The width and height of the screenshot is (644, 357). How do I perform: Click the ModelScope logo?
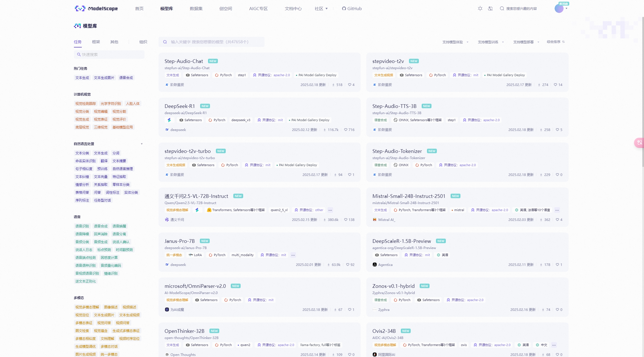[x=96, y=8]
